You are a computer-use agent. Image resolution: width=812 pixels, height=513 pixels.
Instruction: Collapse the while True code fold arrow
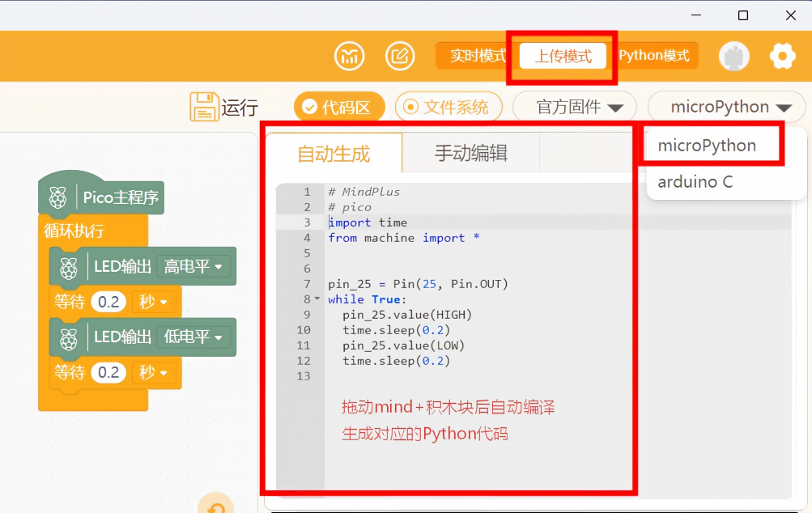(x=317, y=299)
